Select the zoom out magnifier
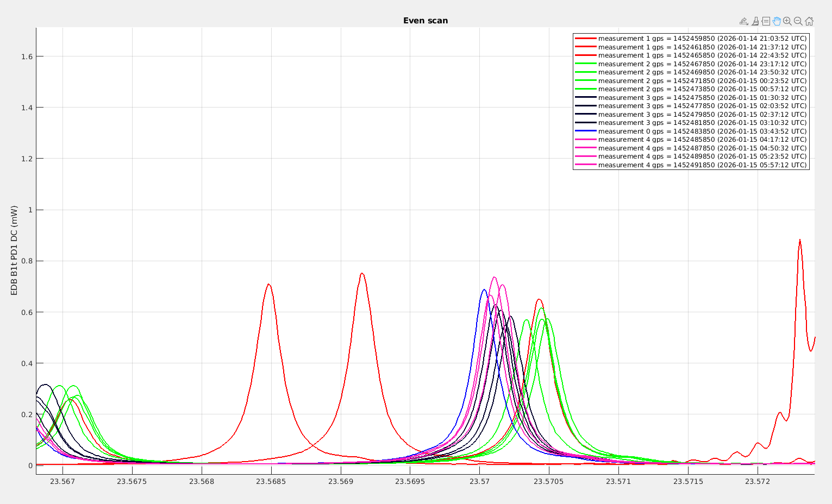This screenshot has height=504, width=832. point(798,21)
